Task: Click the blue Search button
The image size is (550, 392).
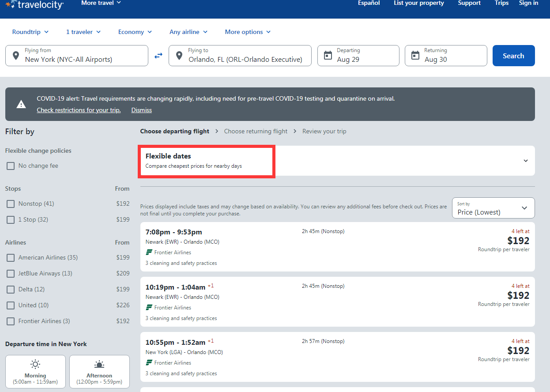Action: click(x=513, y=56)
